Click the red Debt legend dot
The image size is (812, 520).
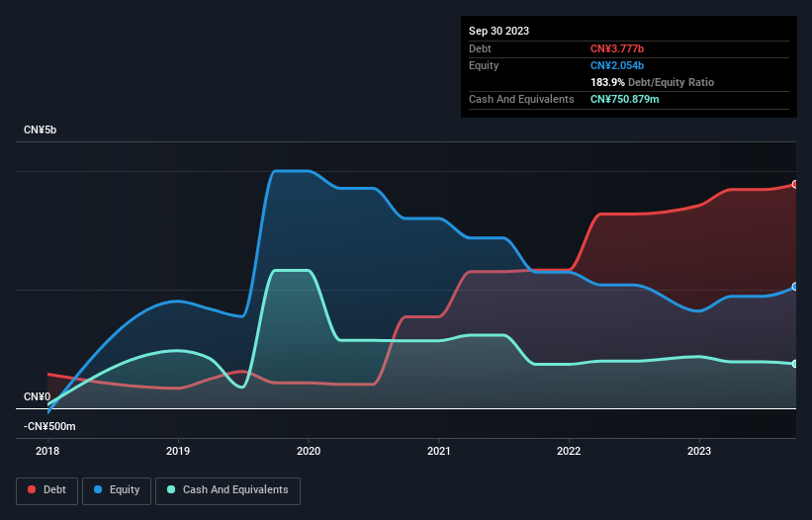pos(32,489)
